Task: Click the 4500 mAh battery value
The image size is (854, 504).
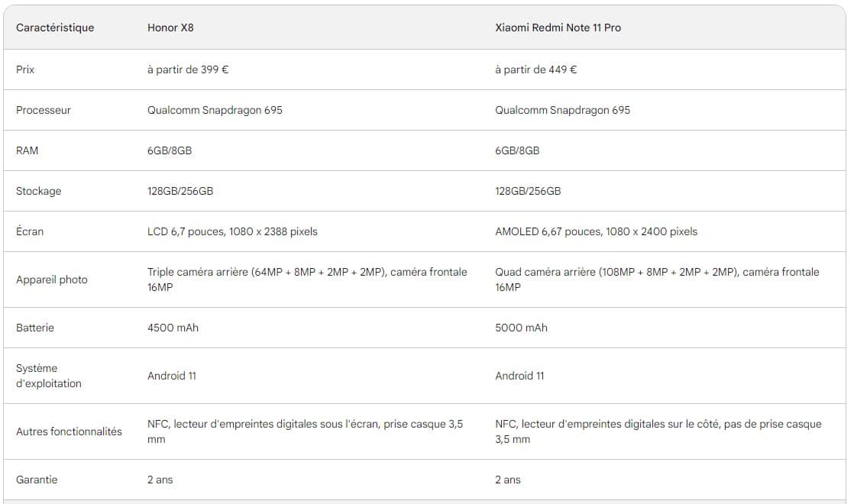Action: 173,328
